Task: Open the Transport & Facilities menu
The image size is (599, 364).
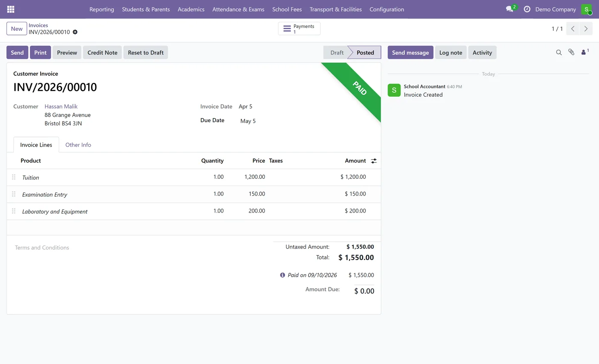Action: click(335, 9)
